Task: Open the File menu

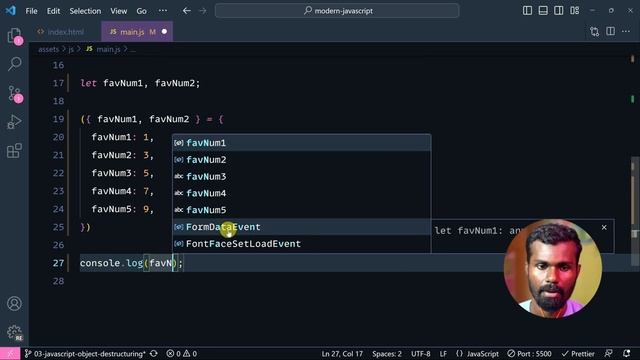Action: (31, 11)
